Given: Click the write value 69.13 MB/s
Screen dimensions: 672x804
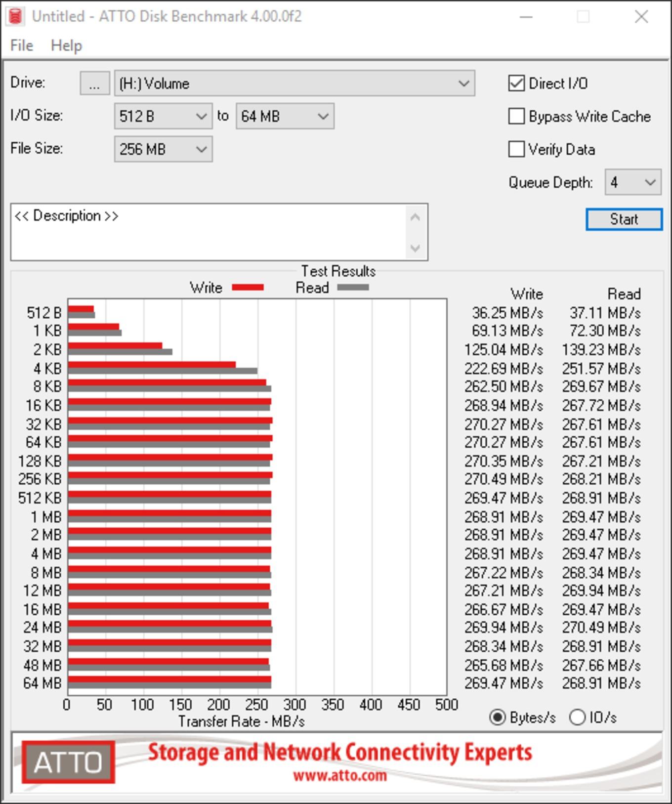Looking at the screenshot, I should 507,331.
